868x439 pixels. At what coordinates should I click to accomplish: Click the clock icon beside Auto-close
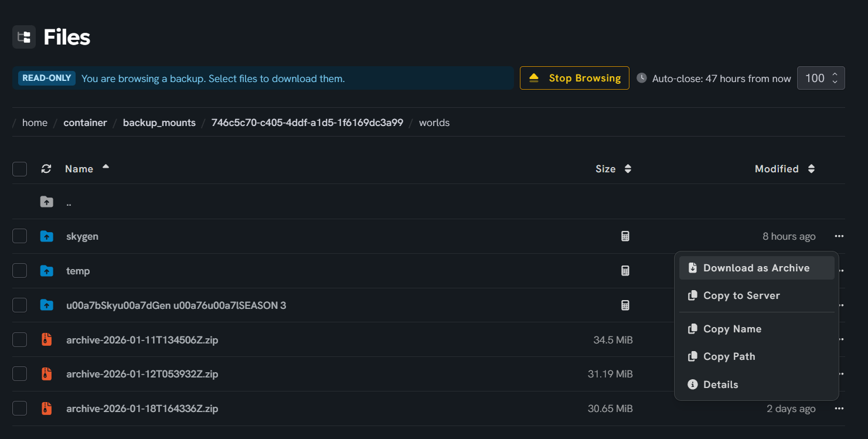(x=642, y=78)
